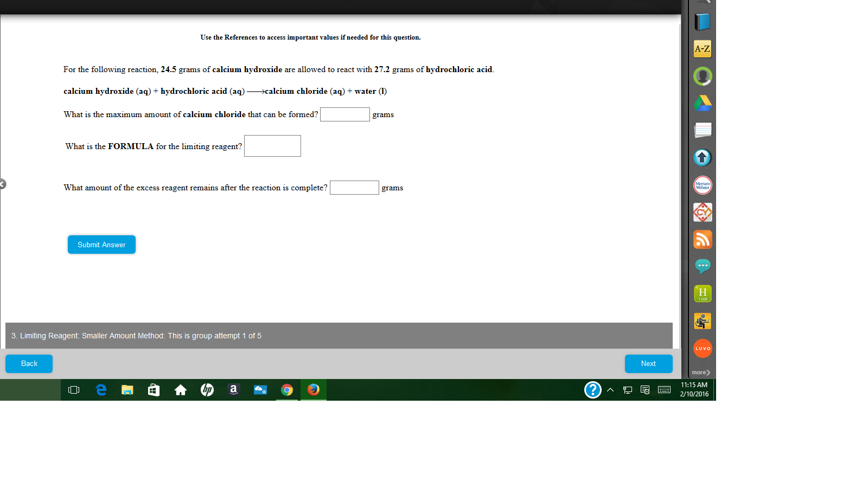The image size is (868, 488).
Task: Click the blue upload arrow icon
Action: click(702, 158)
